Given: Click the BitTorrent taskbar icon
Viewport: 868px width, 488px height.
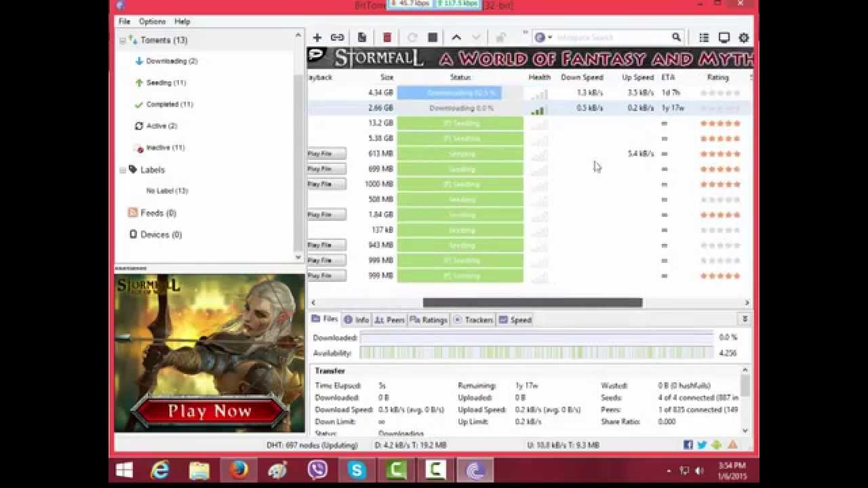Looking at the screenshot, I should point(475,470).
